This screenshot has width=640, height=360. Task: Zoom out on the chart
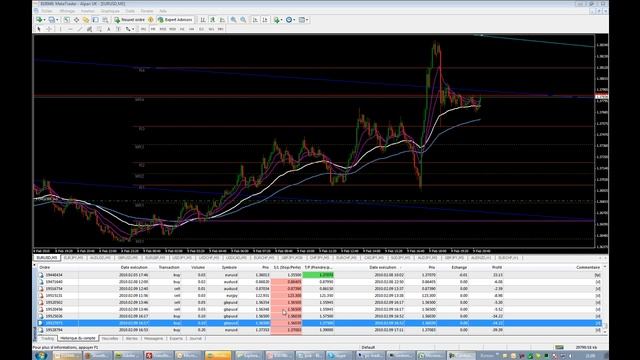pyautogui.click(x=243, y=20)
